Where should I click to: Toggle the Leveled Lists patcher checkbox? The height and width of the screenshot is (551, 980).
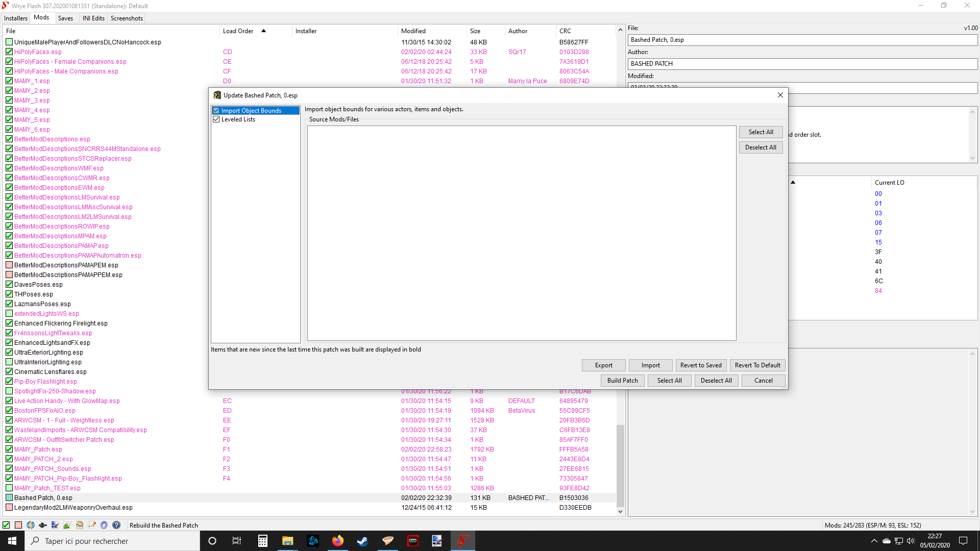pos(216,119)
